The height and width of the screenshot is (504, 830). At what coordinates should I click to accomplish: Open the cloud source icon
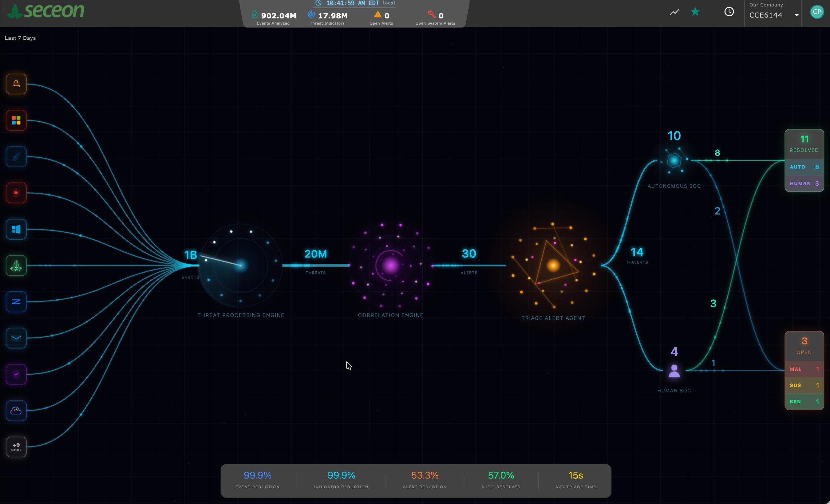tap(16, 411)
